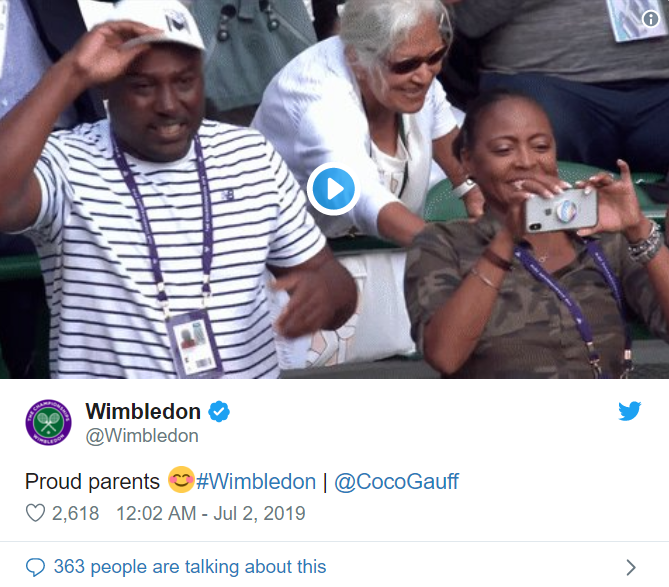Viewport: 669px width, 587px height.
Task: Play the embedded tweet video
Action: [x=333, y=189]
